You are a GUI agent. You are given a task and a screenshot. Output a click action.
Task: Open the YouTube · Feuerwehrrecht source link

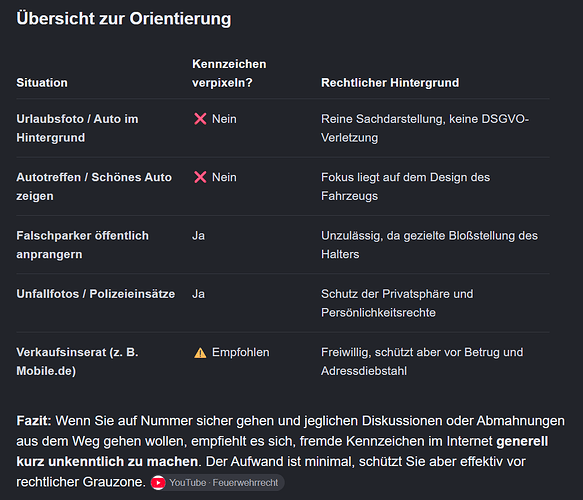pos(217,483)
